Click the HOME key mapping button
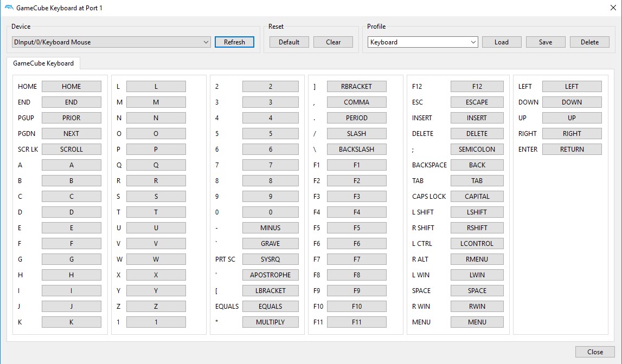 click(72, 86)
